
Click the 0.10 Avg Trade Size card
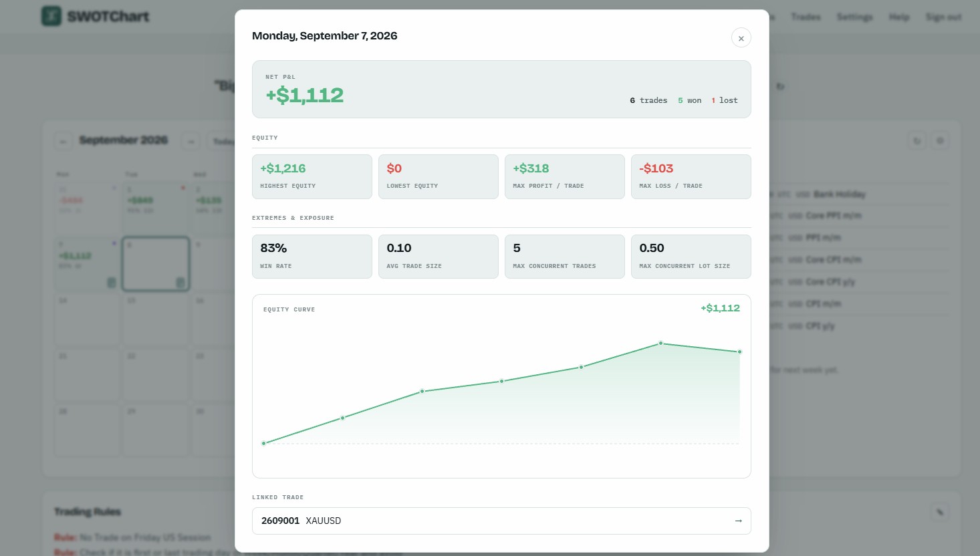(439, 257)
